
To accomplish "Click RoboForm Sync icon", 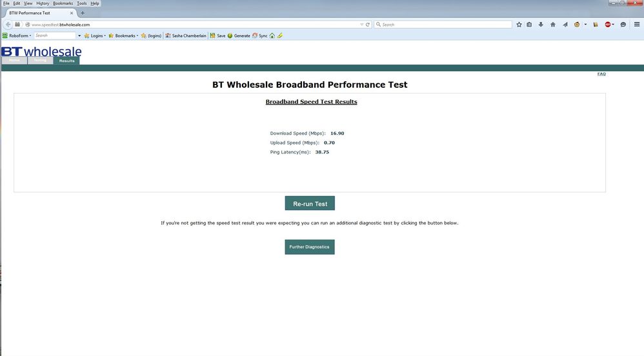I will click(x=259, y=35).
